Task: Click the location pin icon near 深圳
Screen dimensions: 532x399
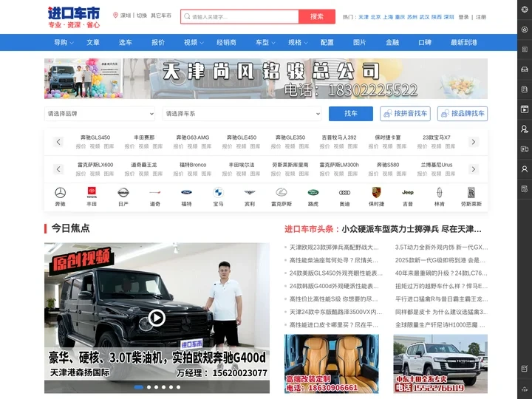Action: 115,15
